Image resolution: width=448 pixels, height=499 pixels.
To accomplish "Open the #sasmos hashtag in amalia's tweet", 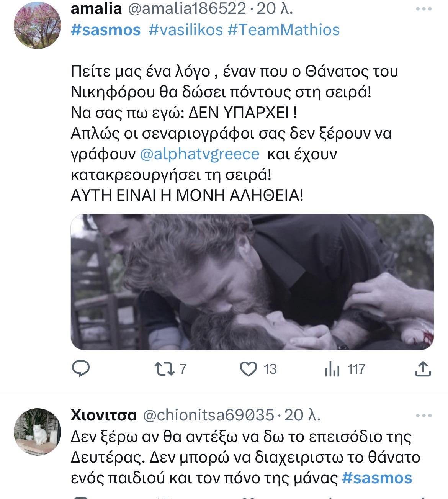I will click(106, 30).
